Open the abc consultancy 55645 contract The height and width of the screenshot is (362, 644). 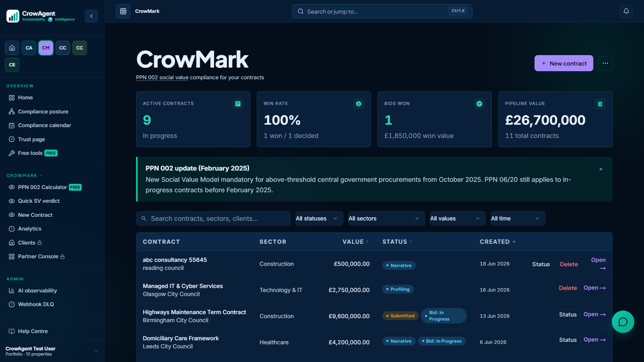(599, 264)
